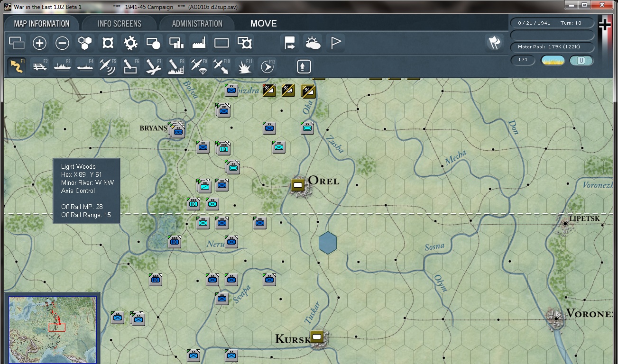Click the rectangle-with-bars toolbar icon
Viewport: 618px width, 364px height.
pyautogui.click(x=176, y=44)
